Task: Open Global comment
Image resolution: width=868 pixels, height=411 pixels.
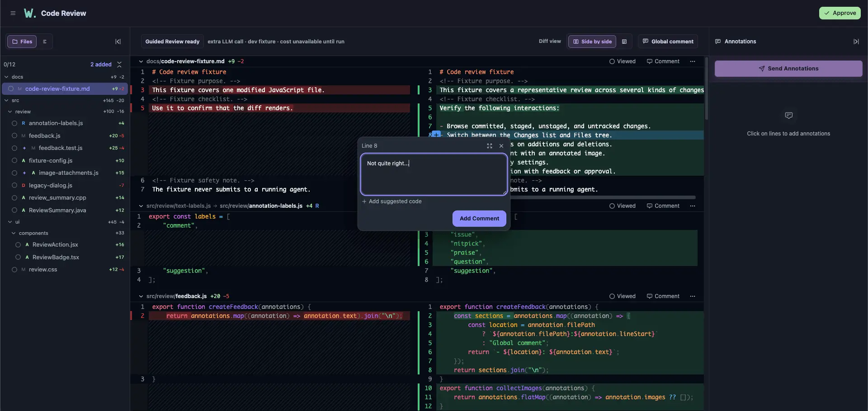Action: pos(668,42)
